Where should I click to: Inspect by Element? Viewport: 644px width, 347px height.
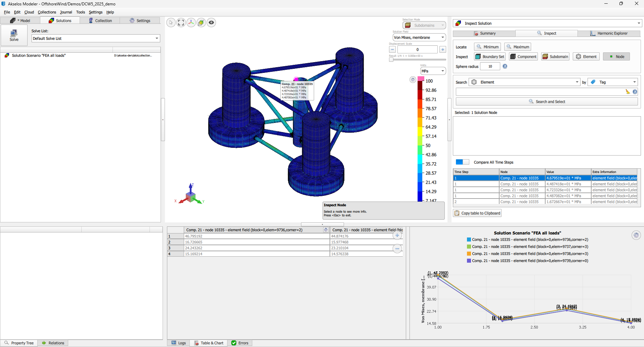(x=587, y=57)
